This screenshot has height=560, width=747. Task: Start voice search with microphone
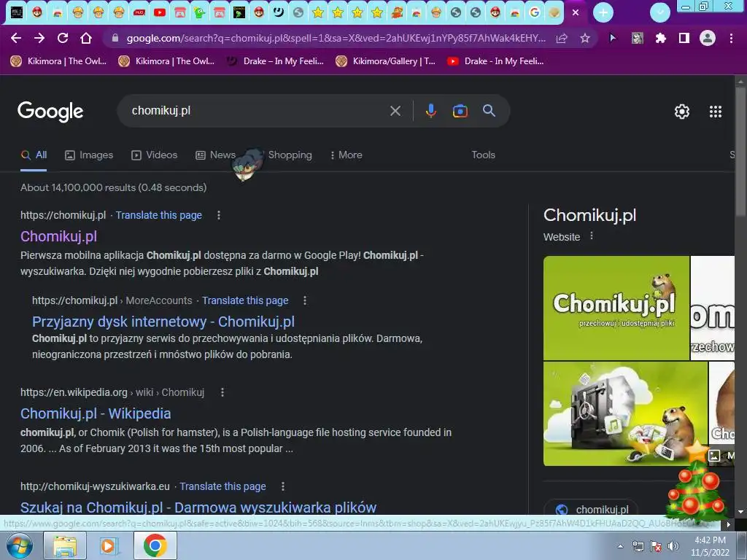430,111
